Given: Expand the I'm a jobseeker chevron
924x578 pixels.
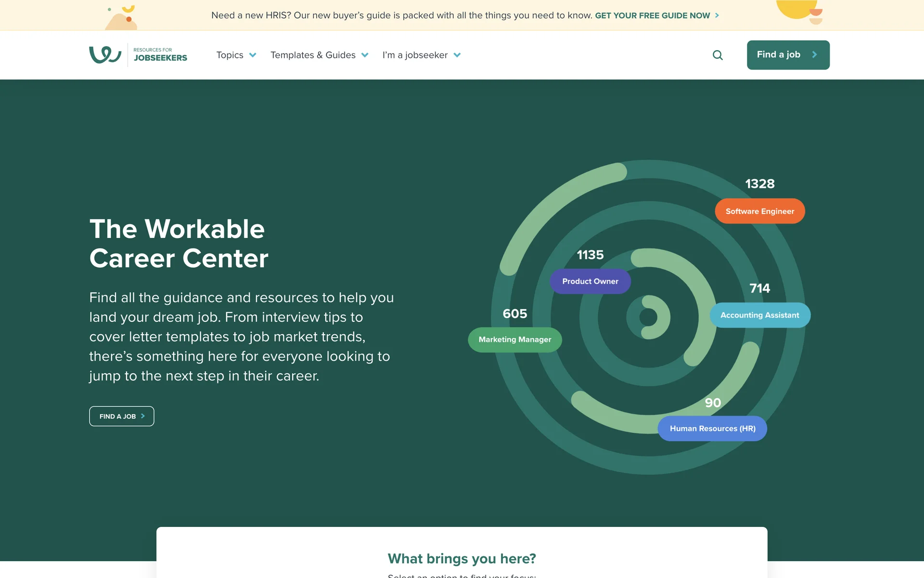Looking at the screenshot, I should 457,55.
